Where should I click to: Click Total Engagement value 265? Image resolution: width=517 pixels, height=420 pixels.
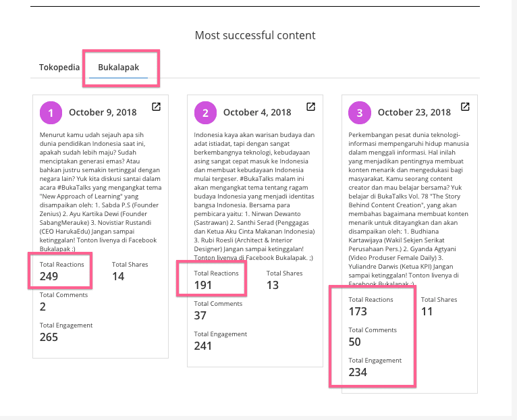click(x=49, y=337)
